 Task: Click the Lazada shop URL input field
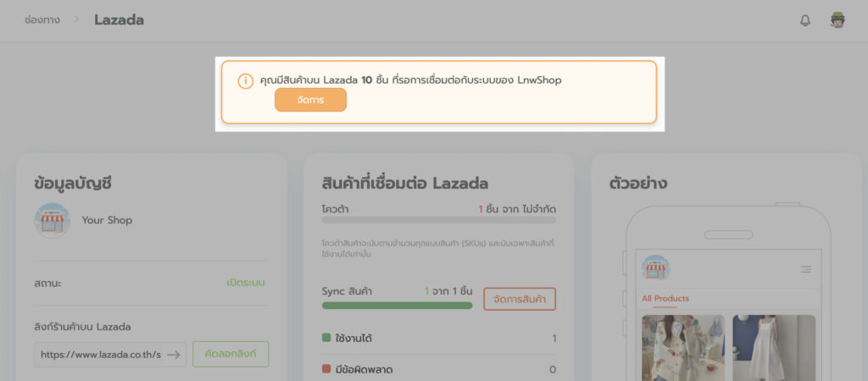(x=100, y=355)
